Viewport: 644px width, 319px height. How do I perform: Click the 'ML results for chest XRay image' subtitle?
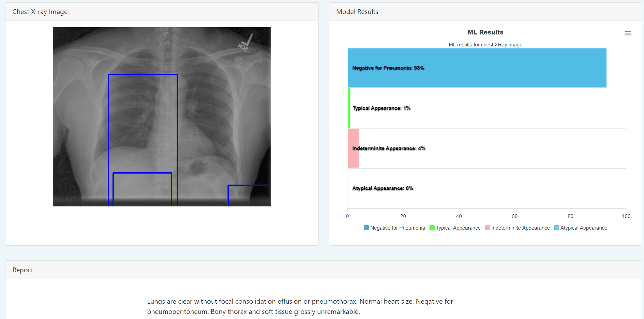point(485,44)
